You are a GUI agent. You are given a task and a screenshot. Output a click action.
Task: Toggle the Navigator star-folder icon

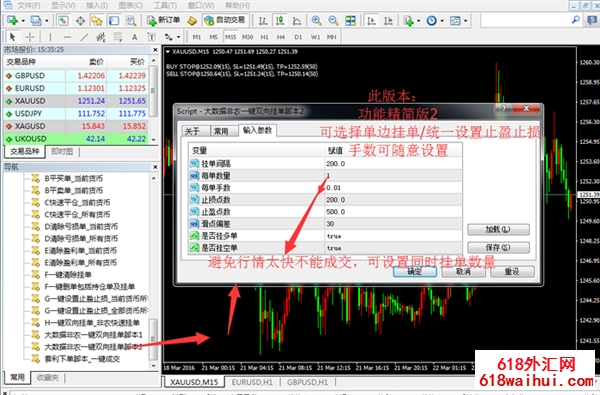pos(97,20)
